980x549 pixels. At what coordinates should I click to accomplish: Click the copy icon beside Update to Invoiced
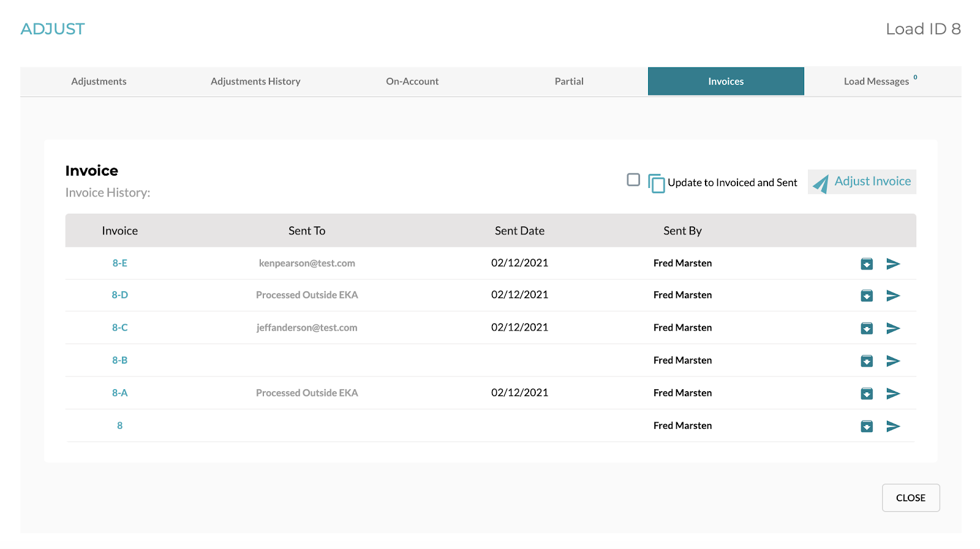click(656, 183)
